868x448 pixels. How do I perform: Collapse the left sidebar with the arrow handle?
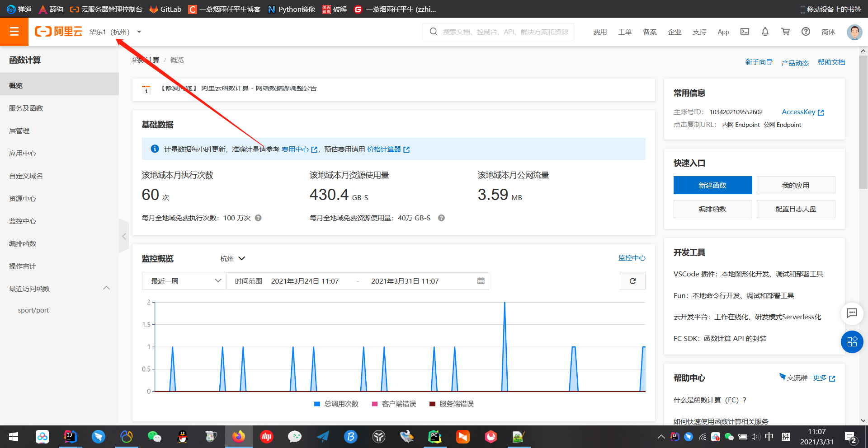[x=123, y=236]
